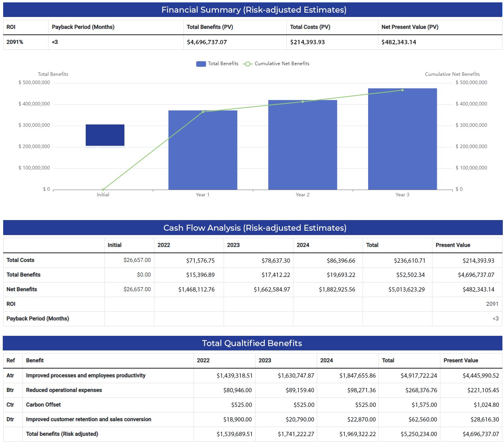Click the Year 2 x-axis label

click(x=303, y=195)
